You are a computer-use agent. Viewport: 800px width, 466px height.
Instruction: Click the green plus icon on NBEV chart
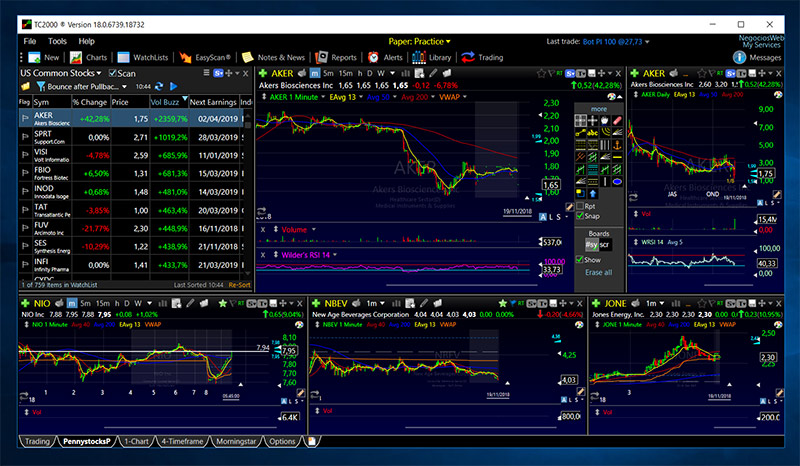[316, 303]
